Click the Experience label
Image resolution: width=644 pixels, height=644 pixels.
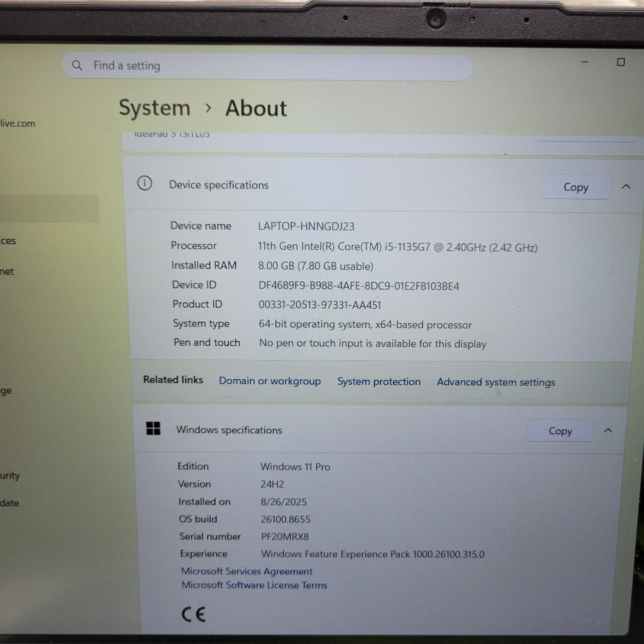point(204,554)
